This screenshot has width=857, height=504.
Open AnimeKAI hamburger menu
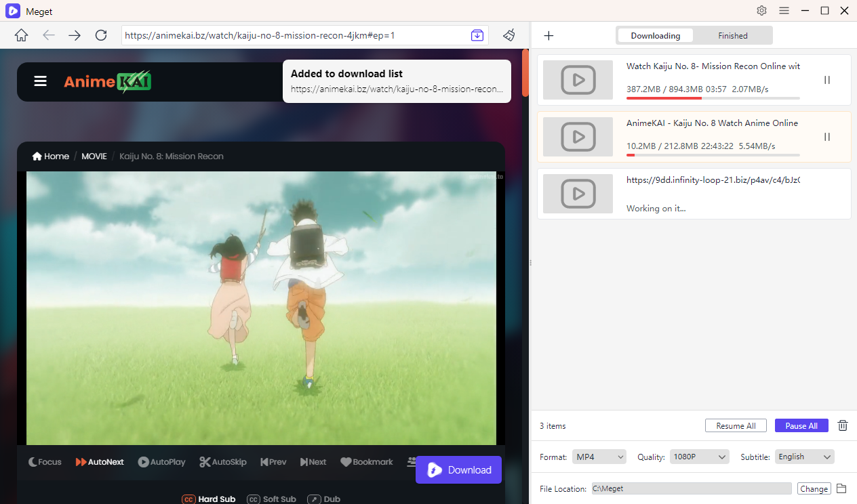(x=41, y=81)
